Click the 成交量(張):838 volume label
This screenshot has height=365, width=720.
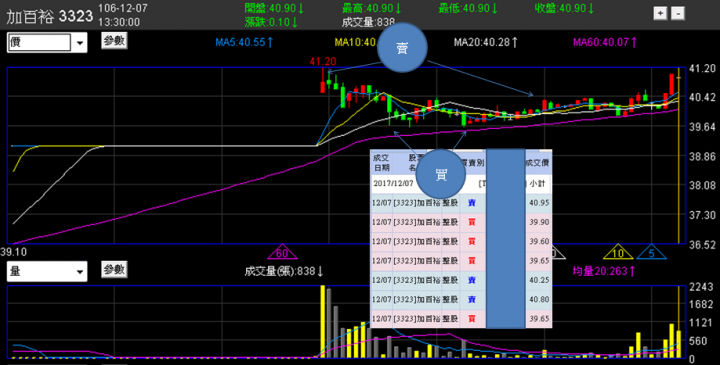[x=284, y=271]
